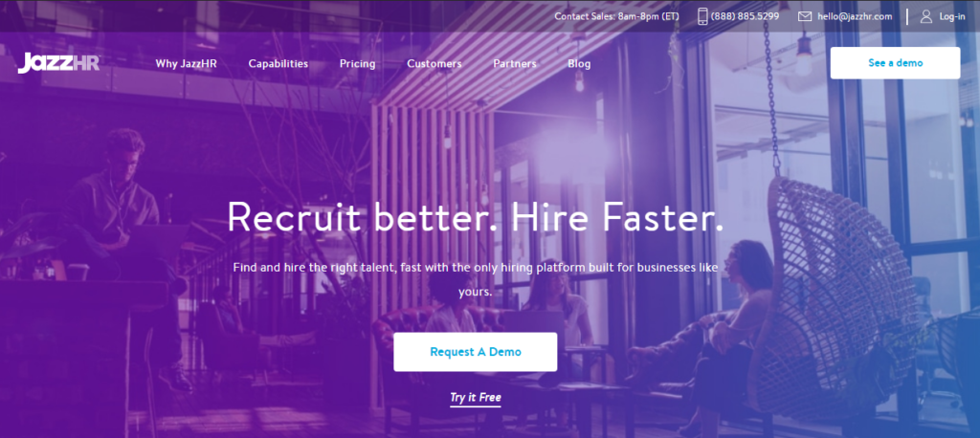Open the Capabilities menu
Image resolution: width=980 pixels, height=438 pixels.
278,64
